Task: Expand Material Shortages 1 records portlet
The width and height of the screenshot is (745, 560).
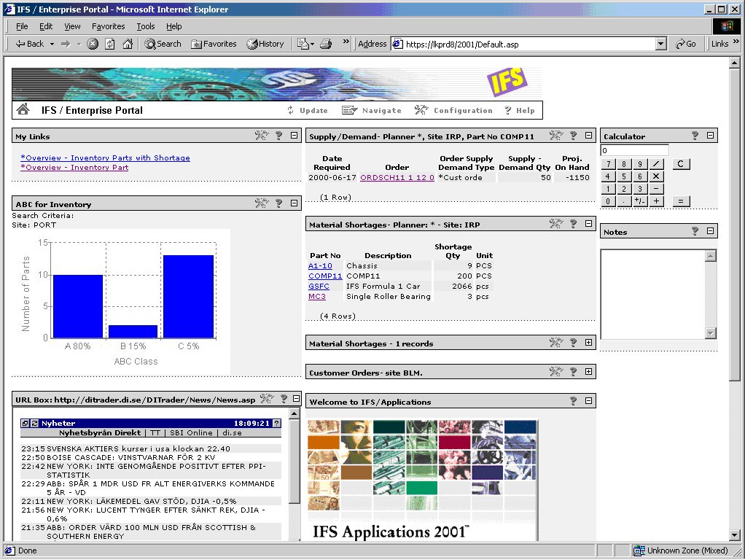Action: click(x=589, y=342)
